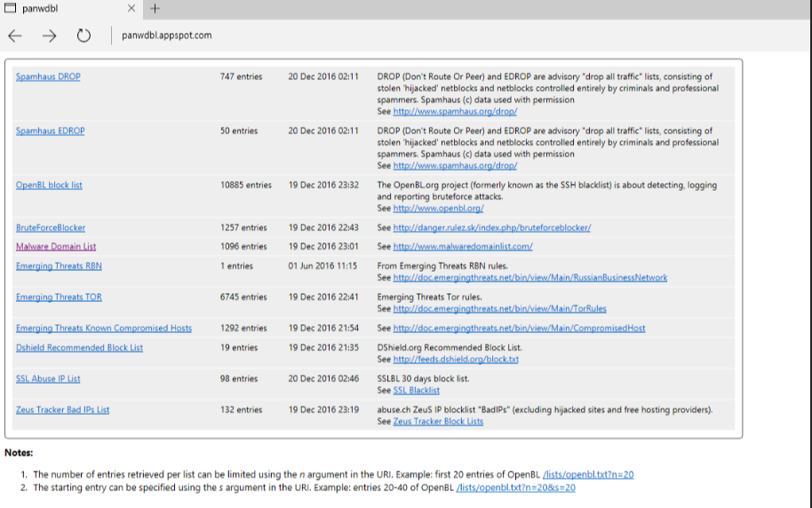Follow the SSL Blacklist link
The image size is (812, 508).
click(417, 391)
